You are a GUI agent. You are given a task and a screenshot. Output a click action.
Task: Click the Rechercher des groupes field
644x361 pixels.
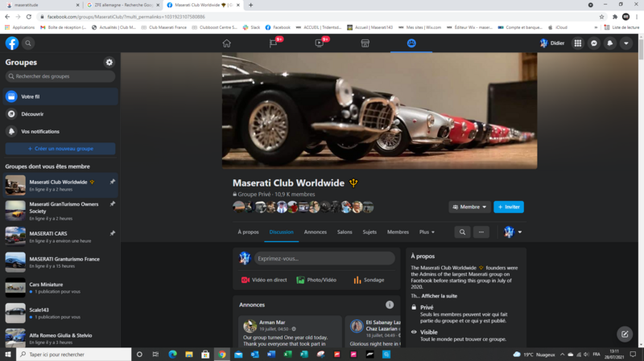[60, 76]
